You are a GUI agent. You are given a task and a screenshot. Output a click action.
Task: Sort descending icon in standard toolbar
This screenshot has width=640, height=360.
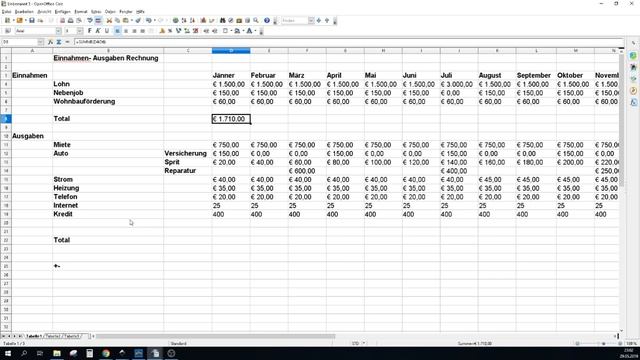(192, 20)
